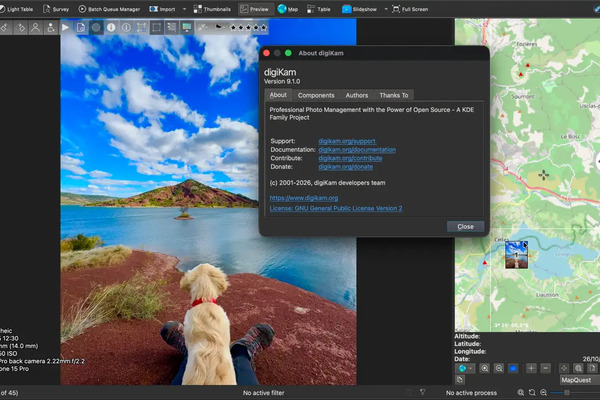Click status bar fit-to-window icon
Viewport: 600px width, 400px height.
pyautogui.click(x=532, y=392)
